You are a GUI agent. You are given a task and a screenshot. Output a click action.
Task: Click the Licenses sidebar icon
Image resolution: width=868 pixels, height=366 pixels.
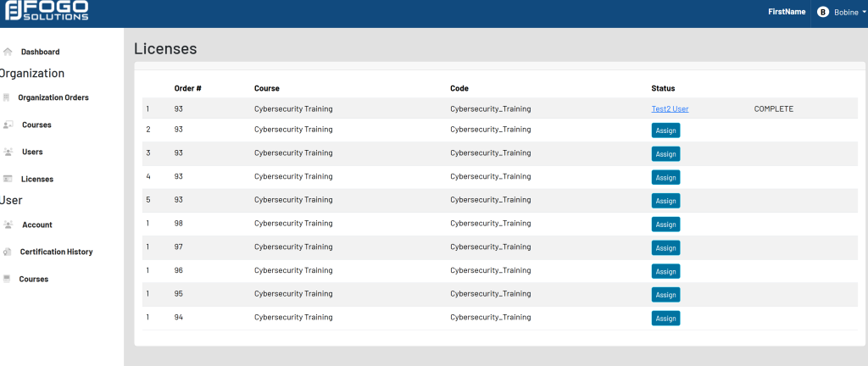[x=8, y=179]
